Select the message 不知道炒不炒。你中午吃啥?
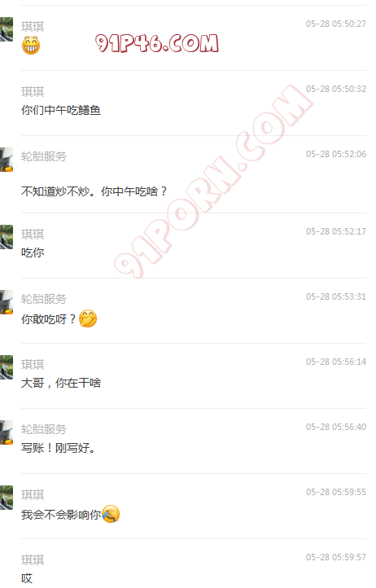This screenshot has height=588, width=376. pyautogui.click(x=94, y=191)
